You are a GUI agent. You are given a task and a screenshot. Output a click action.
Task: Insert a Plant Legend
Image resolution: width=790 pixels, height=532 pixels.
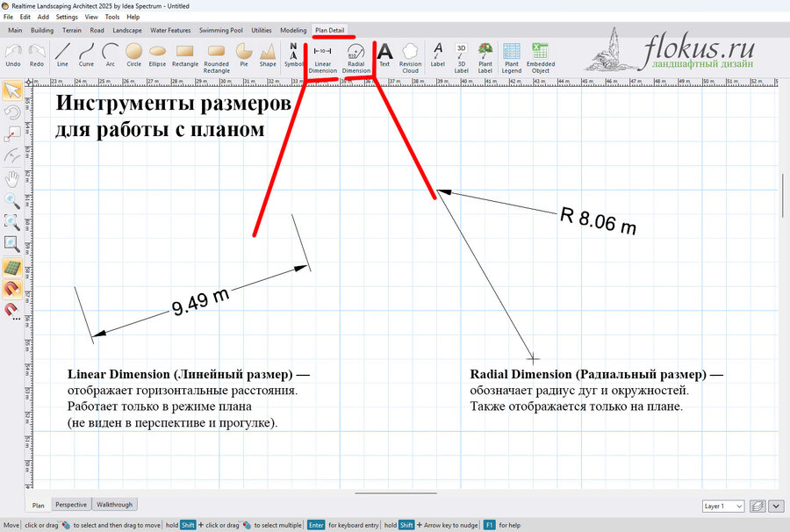click(x=512, y=58)
